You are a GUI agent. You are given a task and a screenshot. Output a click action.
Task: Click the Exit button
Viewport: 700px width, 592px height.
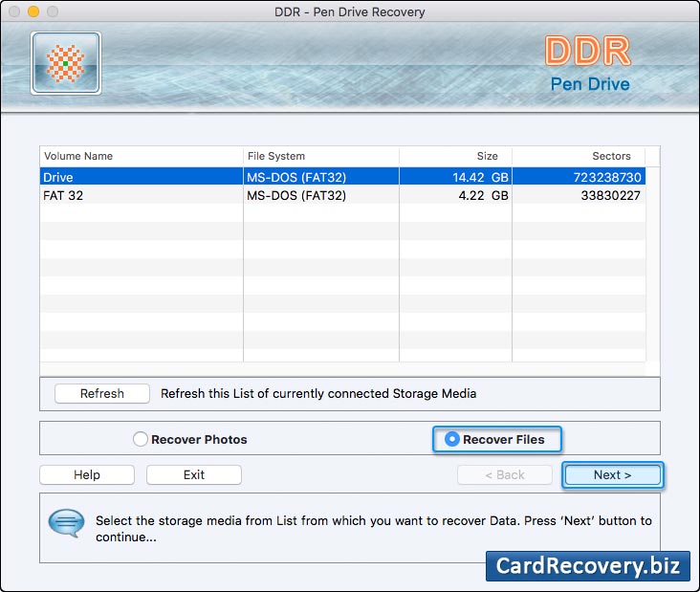194,474
